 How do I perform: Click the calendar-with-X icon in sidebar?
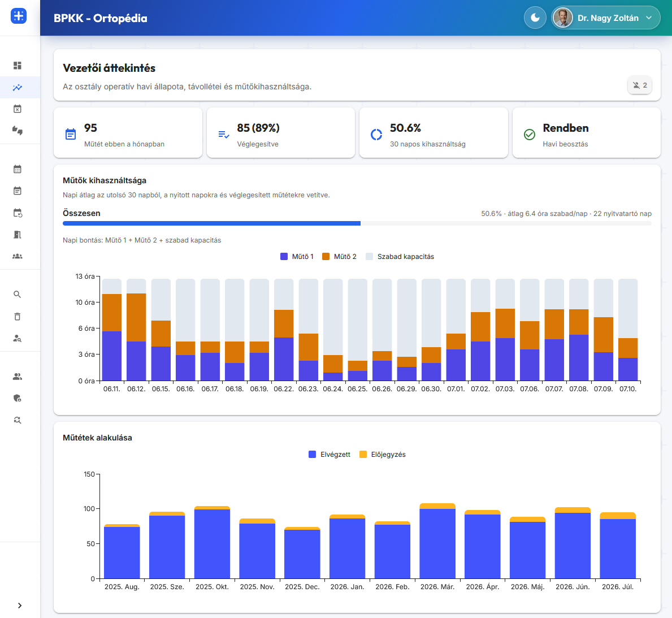point(17,109)
